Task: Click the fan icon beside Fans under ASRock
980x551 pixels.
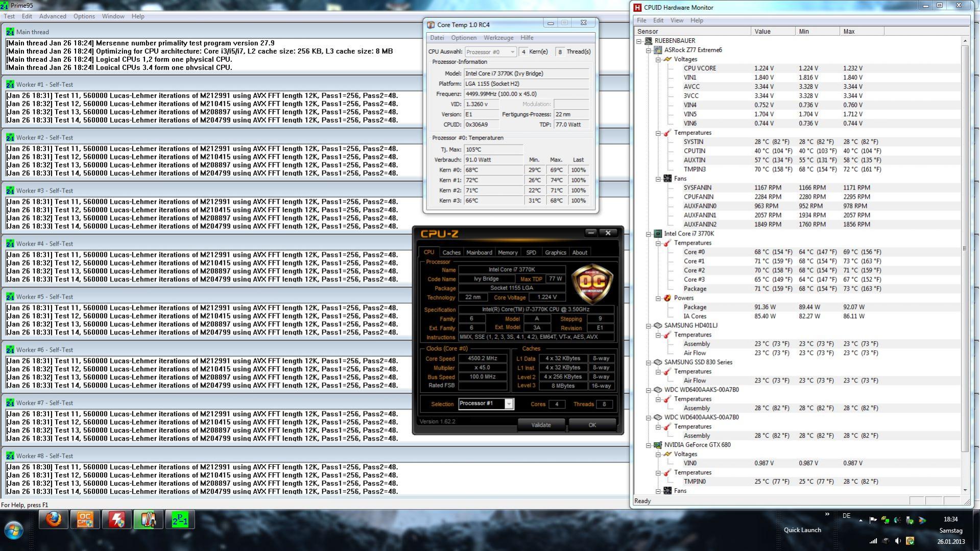Action: pos(667,178)
